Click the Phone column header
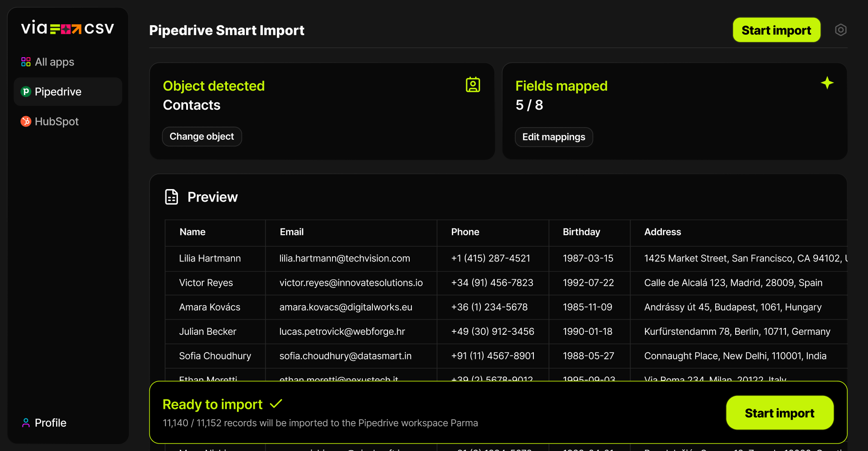The height and width of the screenshot is (451, 868). 493,232
